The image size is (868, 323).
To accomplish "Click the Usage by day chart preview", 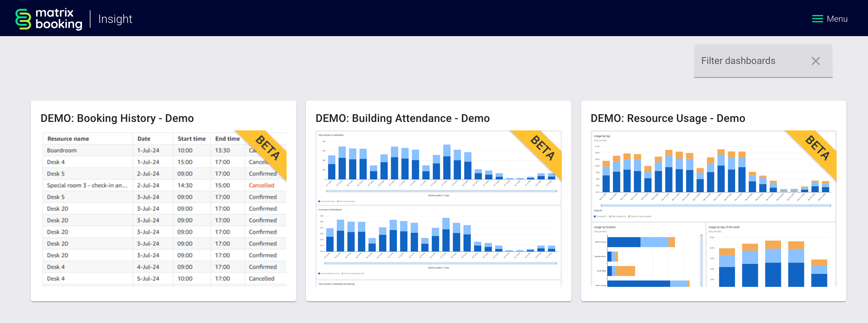I will [708, 172].
